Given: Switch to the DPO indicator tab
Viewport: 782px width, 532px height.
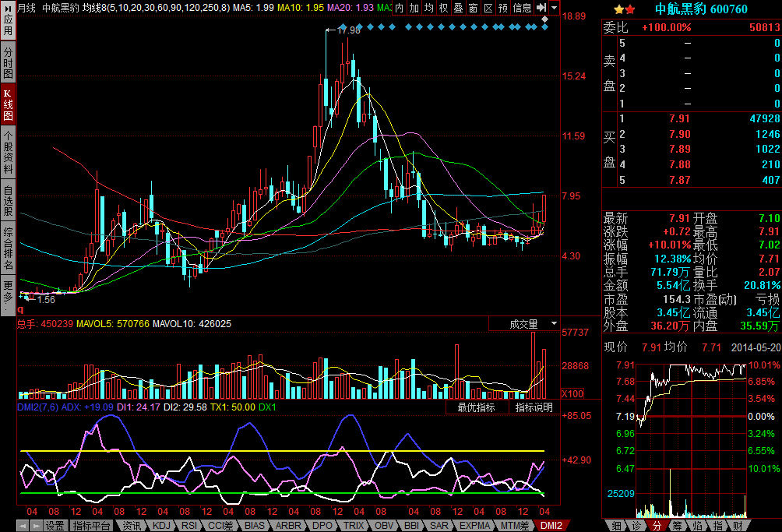Looking at the screenshot, I should tap(322, 526).
